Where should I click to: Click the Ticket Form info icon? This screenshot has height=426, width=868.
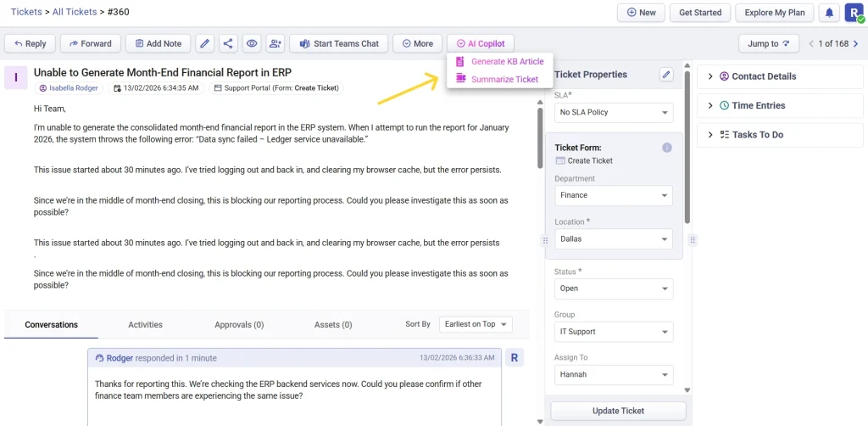(x=667, y=148)
